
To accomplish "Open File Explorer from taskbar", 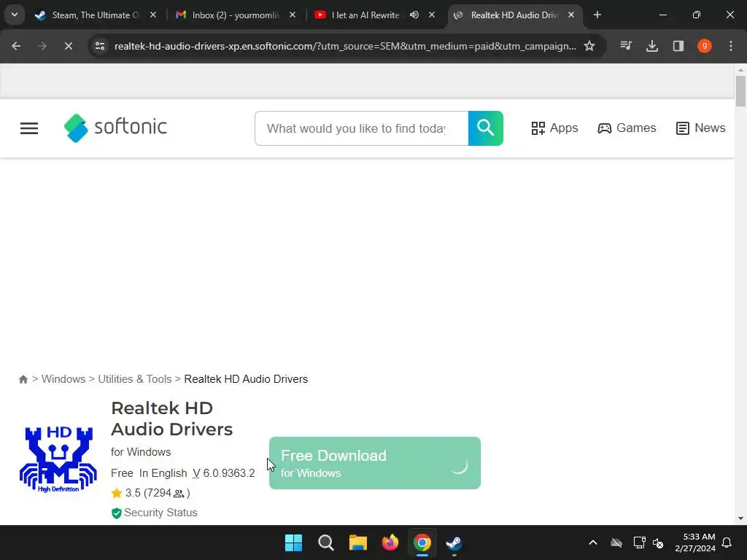I will (357, 542).
